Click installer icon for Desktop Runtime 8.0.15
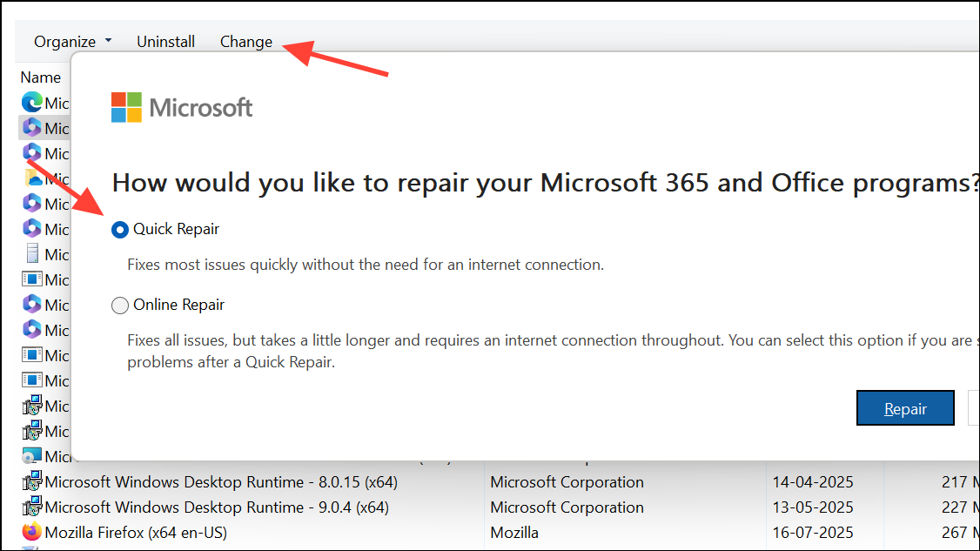The height and width of the screenshot is (551, 980). point(31,481)
